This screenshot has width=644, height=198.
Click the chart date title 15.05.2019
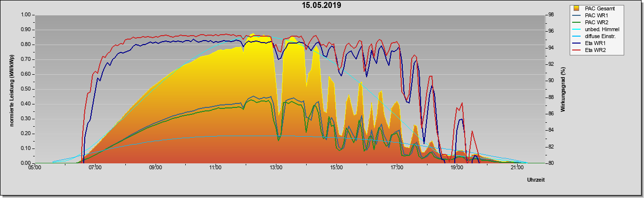(322, 5)
